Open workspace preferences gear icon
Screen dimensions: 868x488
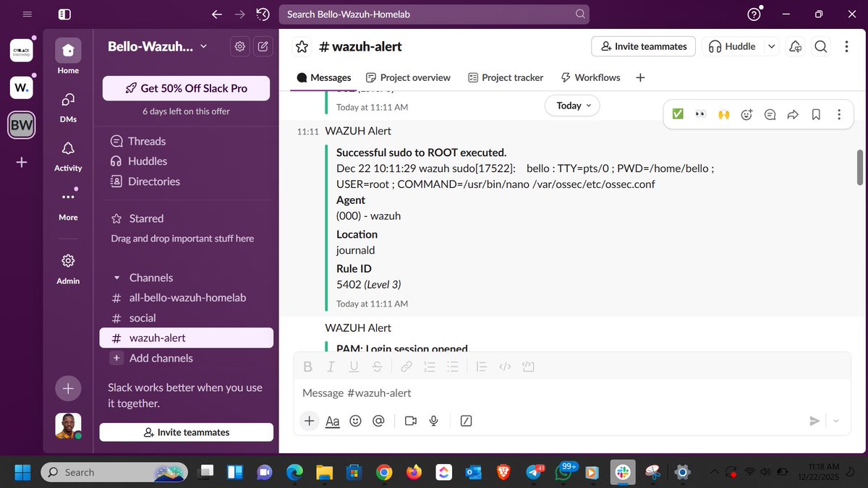click(239, 46)
